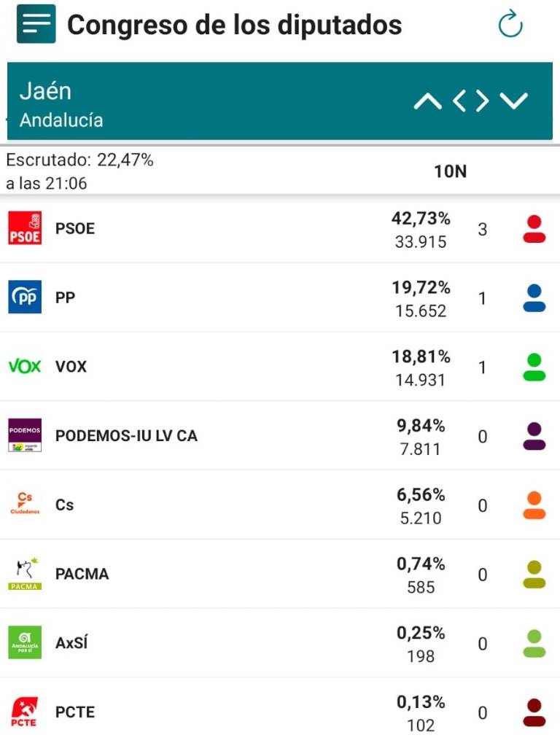560x743 pixels.
Task: Go to next province with right chevron
Action: pos(482,101)
